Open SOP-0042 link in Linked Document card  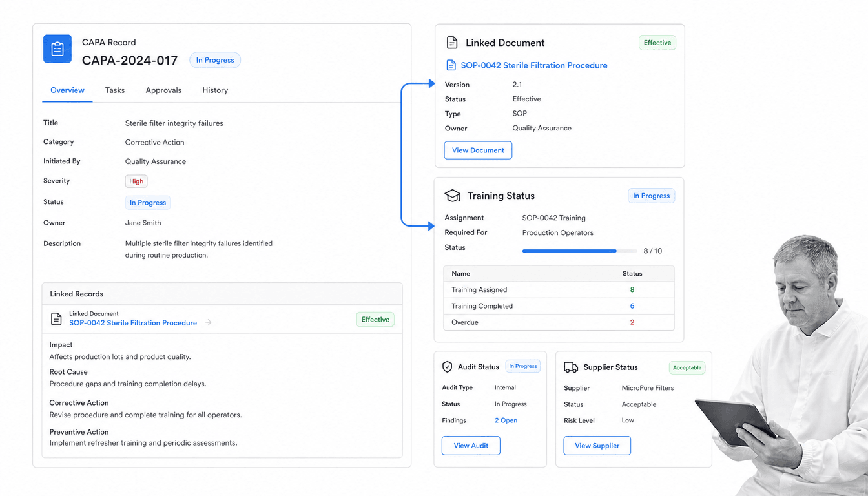pyautogui.click(x=534, y=65)
